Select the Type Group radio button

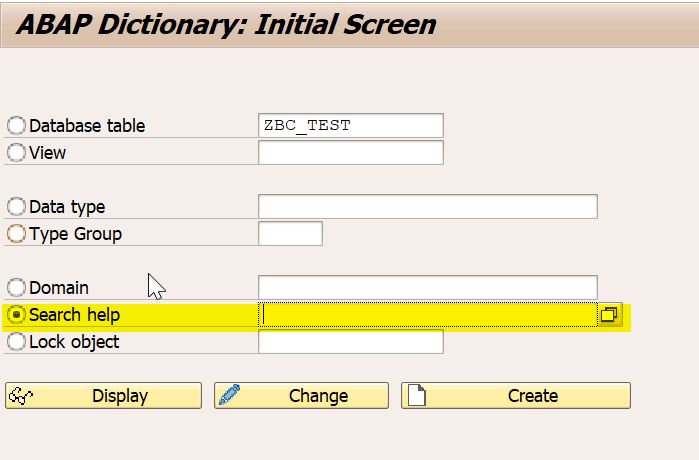pyautogui.click(x=16, y=234)
